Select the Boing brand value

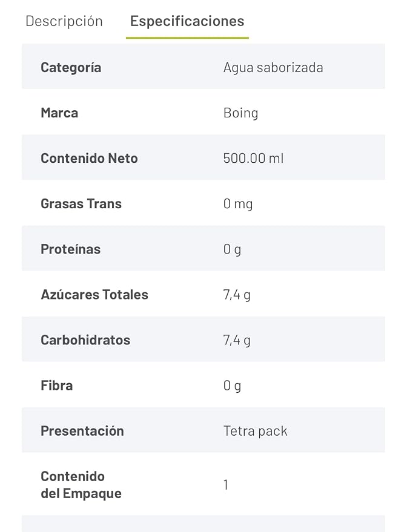240,113
